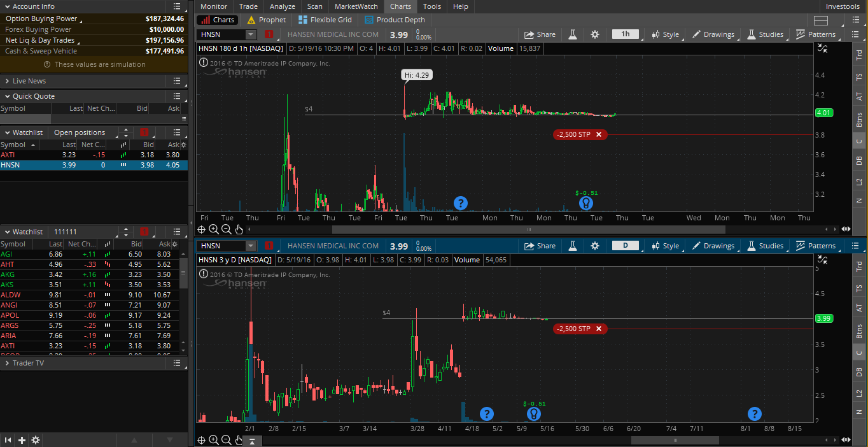Open Quick Quote panel options menu
Screen dimensions: 868x447
(177, 96)
